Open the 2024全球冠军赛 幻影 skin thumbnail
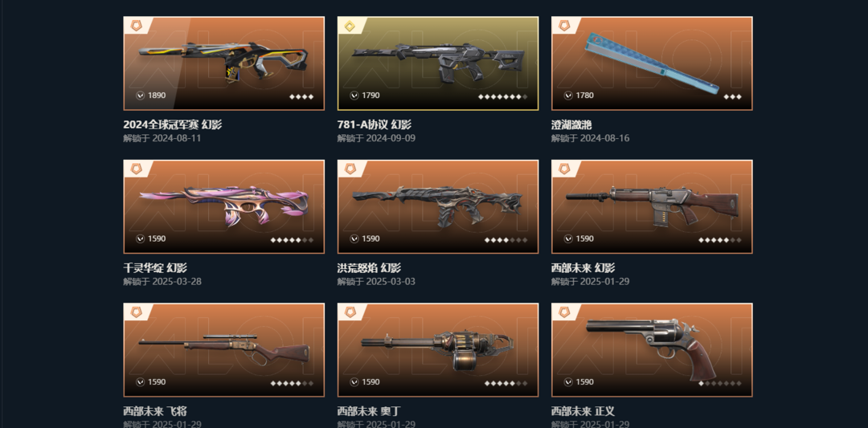The width and height of the screenshot is (868, 428). point(223,63)
